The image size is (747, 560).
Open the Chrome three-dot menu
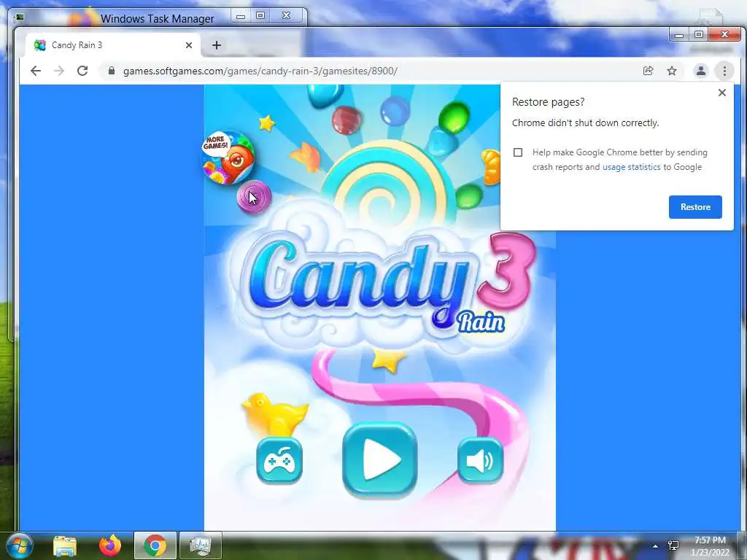(x=724, y=71)
